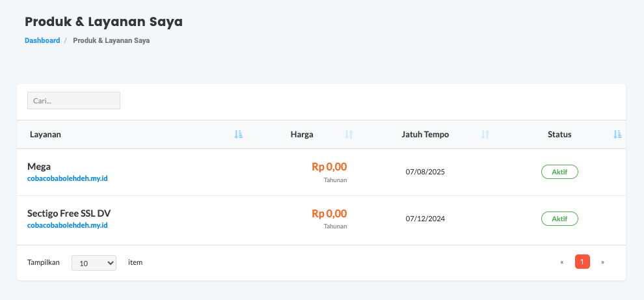Click the Aktif badge for Mega
644x300 pixels.
559,172
